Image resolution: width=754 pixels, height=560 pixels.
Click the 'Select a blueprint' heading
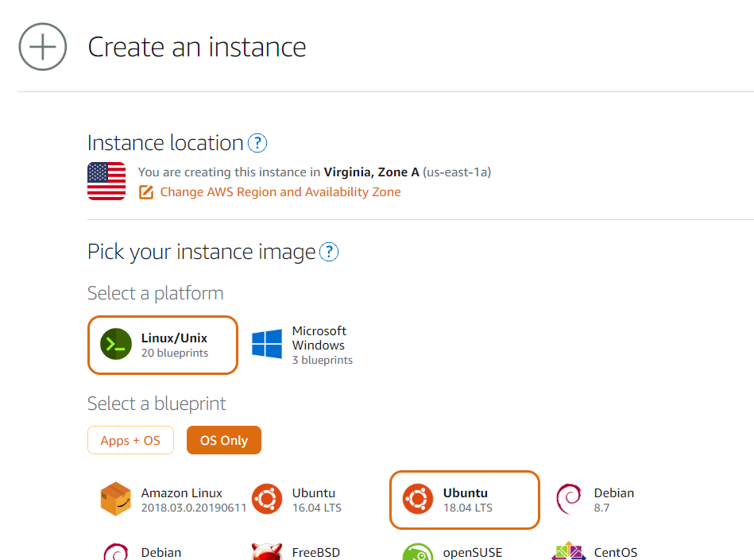(x=157, y=404)
